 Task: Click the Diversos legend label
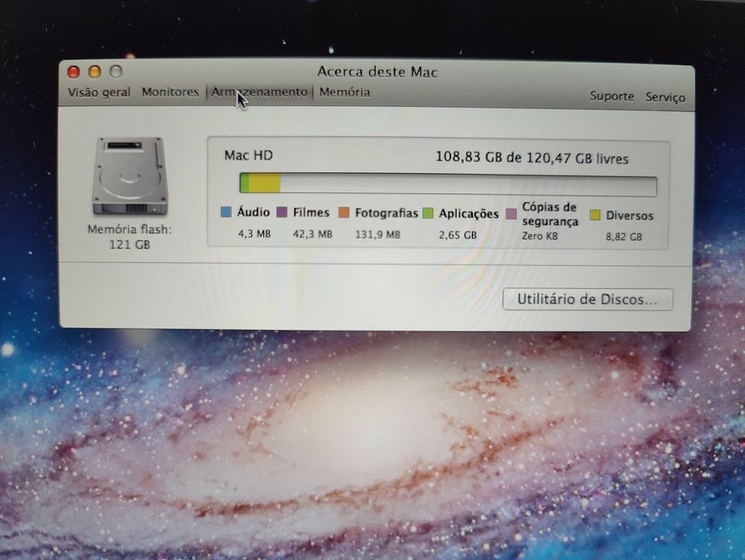click(x=630, y=216)
